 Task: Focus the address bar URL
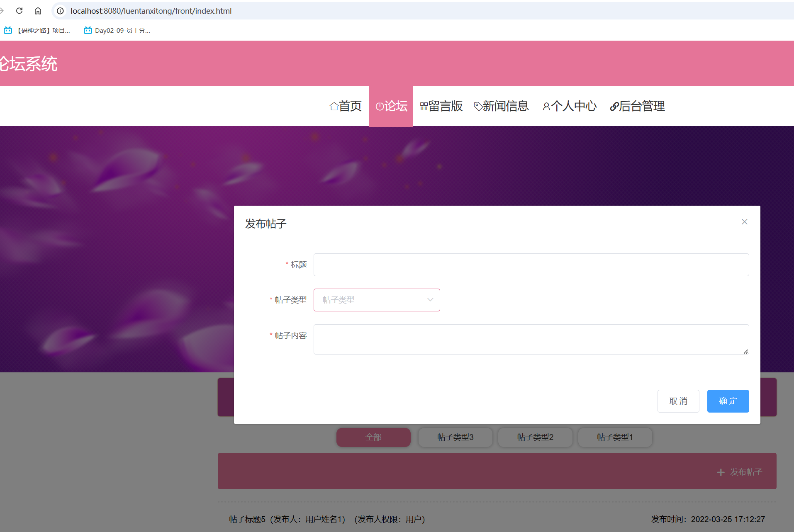click(x=151, y=11)
